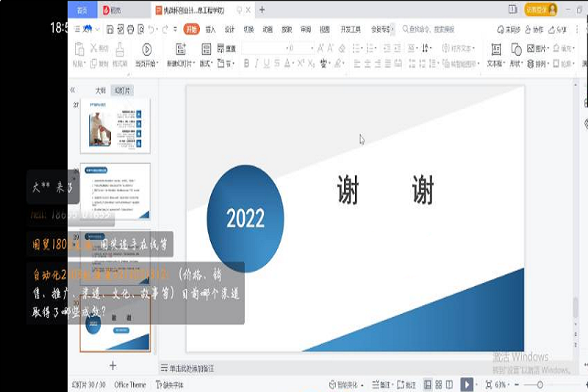Screen dimensions: 588x392
Task: Collapse the slide thumbnail panel with double chevron
Action: coord(73,90)
